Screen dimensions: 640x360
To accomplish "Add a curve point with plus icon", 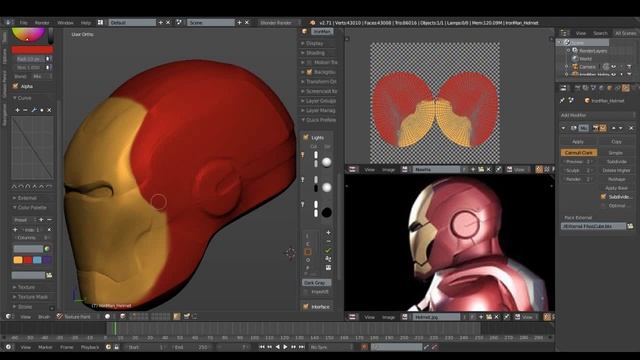I will pyautogui.click(x=17, y=110).
